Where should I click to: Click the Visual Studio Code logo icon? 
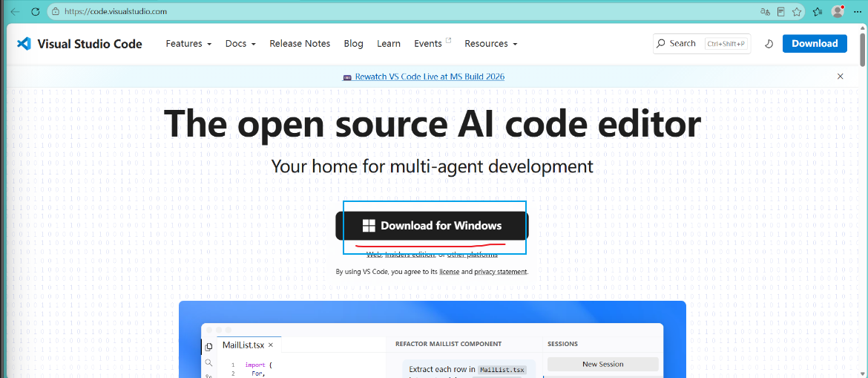23,43
